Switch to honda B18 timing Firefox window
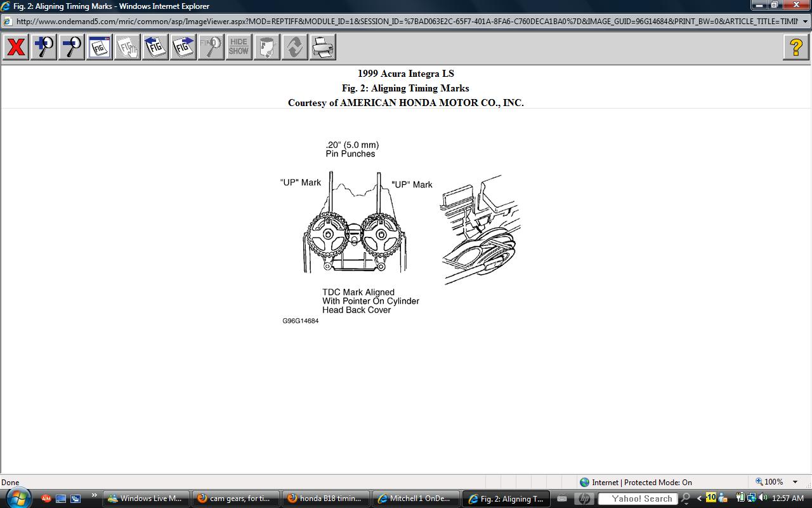Screen dimensions: 812x508 (x=325, y=498)
